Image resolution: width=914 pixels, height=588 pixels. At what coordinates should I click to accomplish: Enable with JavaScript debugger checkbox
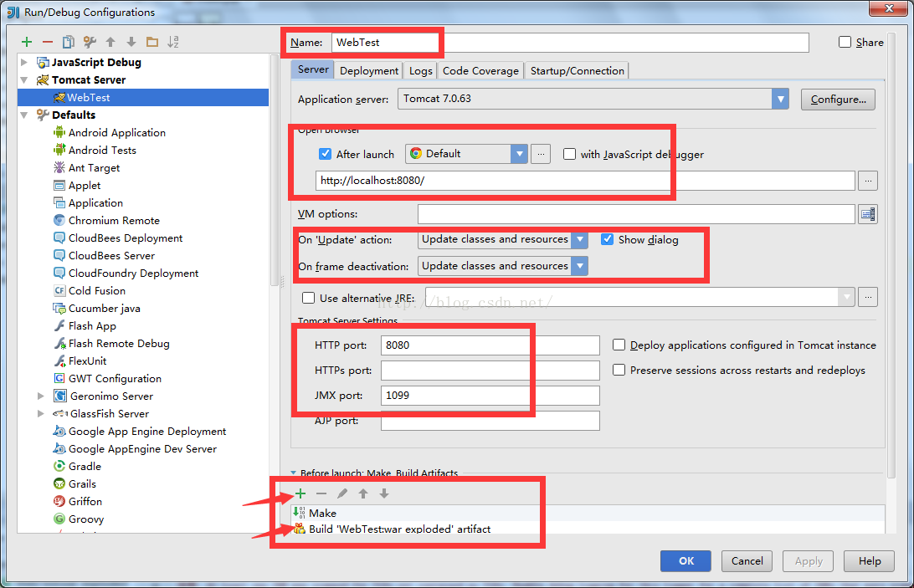click(x=569, y=154)
